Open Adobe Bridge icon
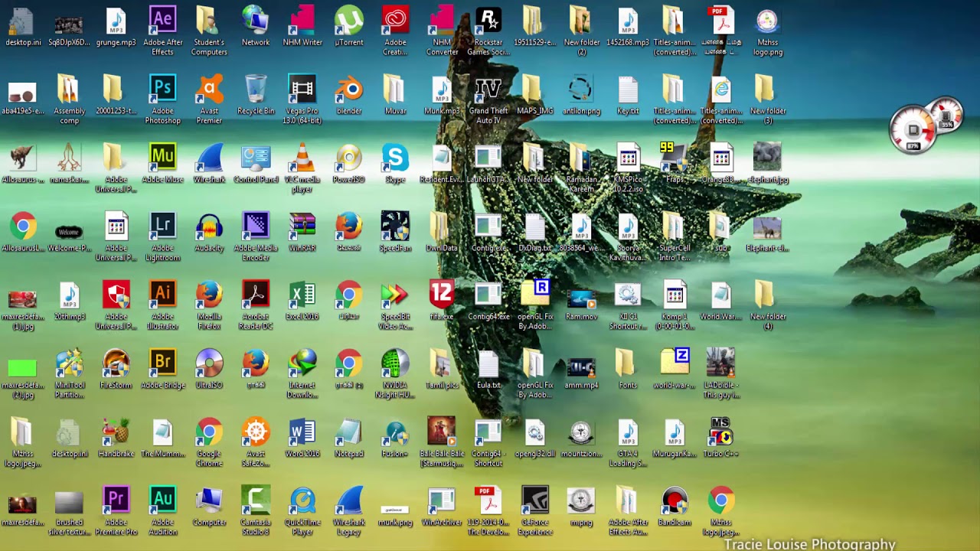 (162, 369)
